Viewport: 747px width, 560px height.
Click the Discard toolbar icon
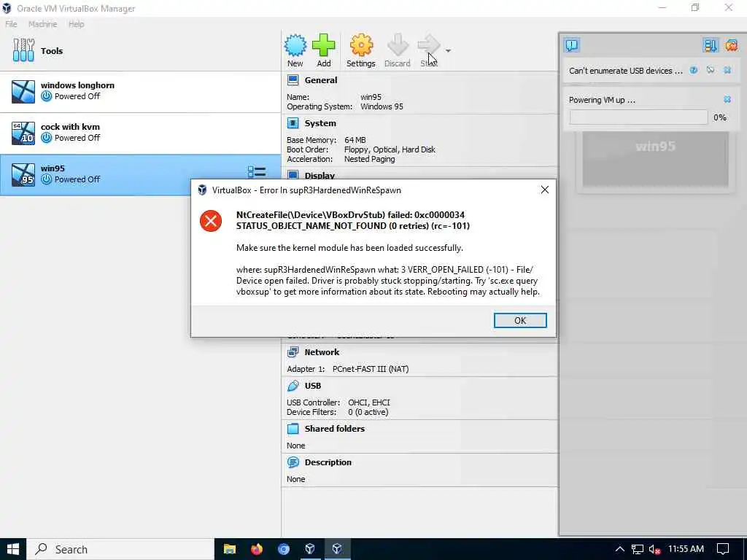coord(398,45)
